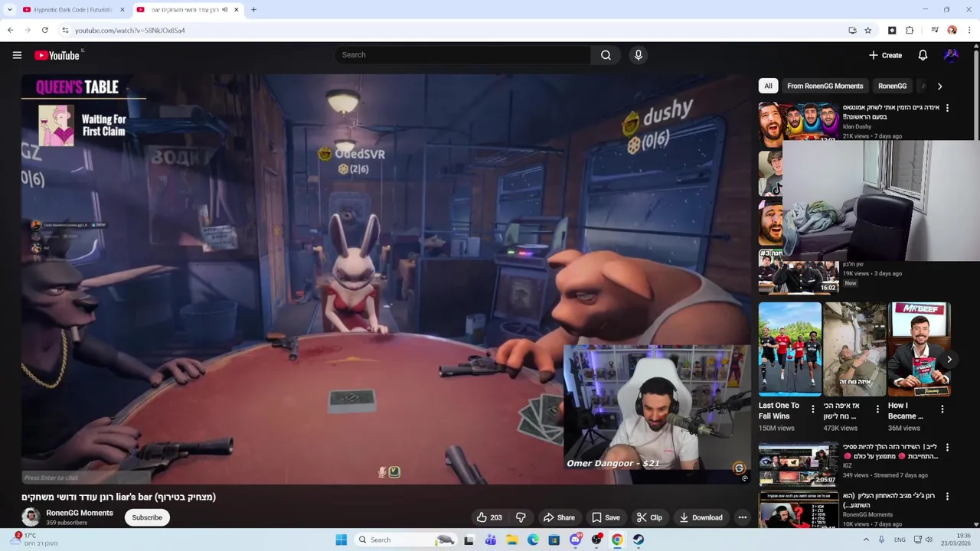This screenshot has width=980, height=551.
Task: Subscribe to RonenGG Moments
Action: pos(147,517)
